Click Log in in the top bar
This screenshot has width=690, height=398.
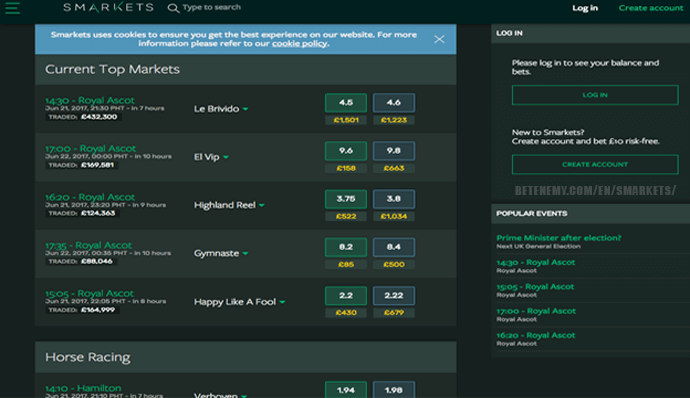[585, 8]
